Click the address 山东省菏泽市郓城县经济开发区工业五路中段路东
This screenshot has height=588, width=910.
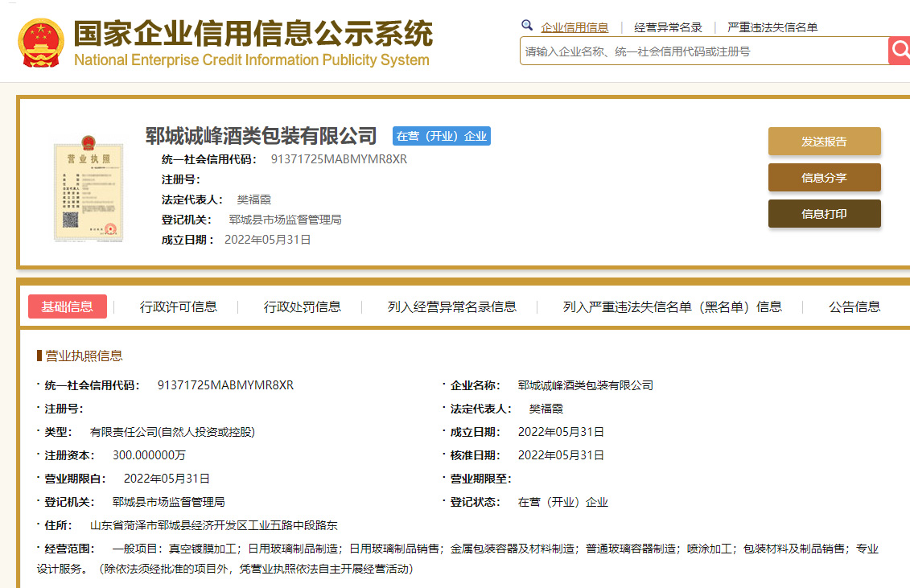[x=213, y=526]
